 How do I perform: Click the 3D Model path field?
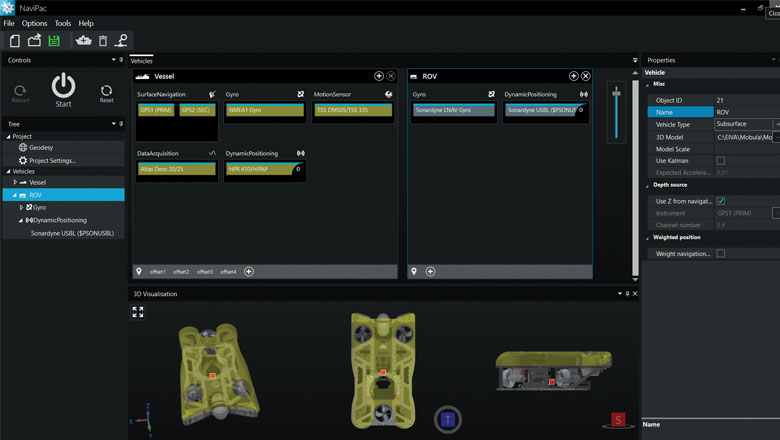pyautogui.click(x=744, y=137)
